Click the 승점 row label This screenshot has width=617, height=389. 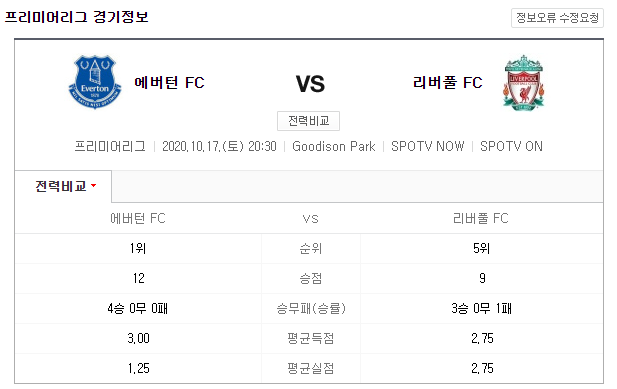(311, 278)
